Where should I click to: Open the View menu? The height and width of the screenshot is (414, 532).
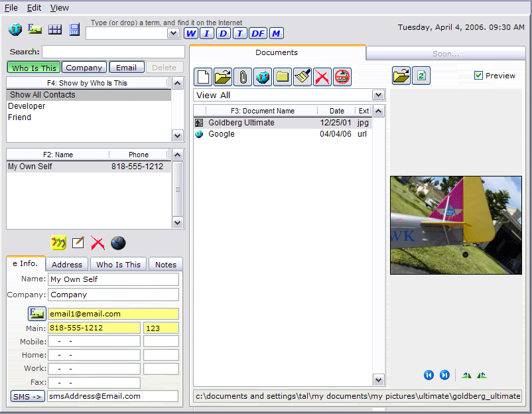point(60,7)
